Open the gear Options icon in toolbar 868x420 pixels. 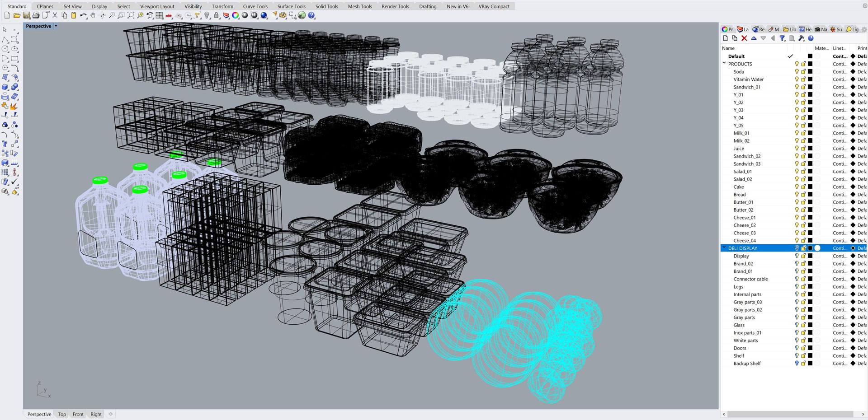tap(283, 15)
